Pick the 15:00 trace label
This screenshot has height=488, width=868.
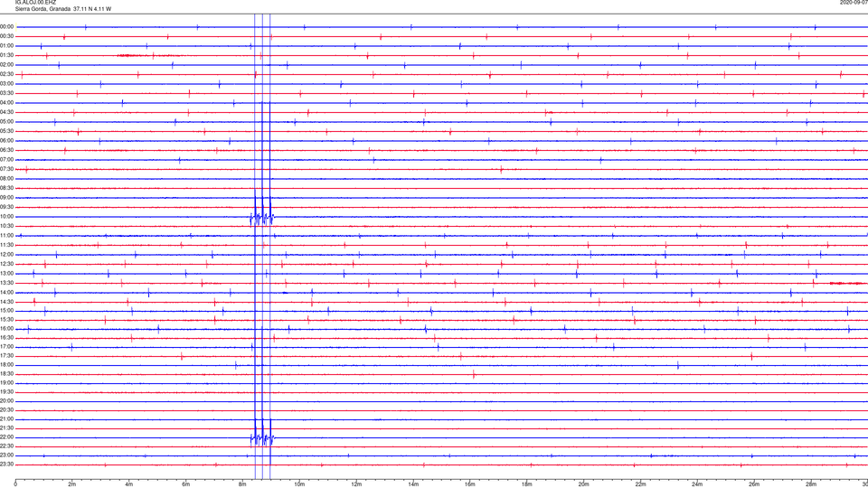click(7, 310)
